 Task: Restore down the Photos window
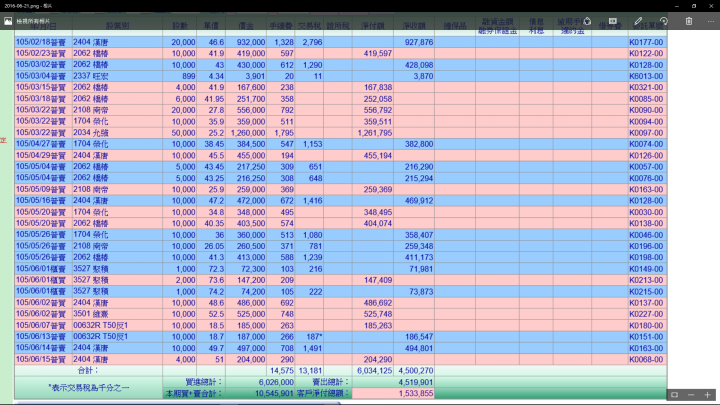(x=694, y=6)
